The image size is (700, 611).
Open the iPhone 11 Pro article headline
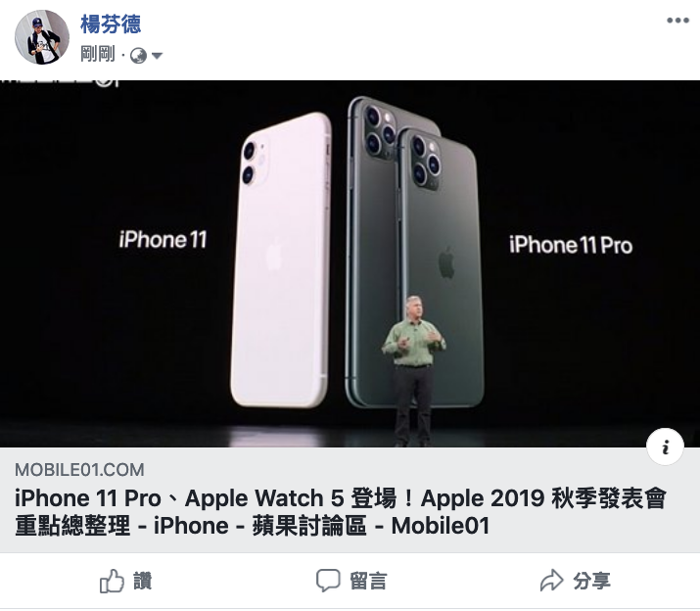point(341,512)
